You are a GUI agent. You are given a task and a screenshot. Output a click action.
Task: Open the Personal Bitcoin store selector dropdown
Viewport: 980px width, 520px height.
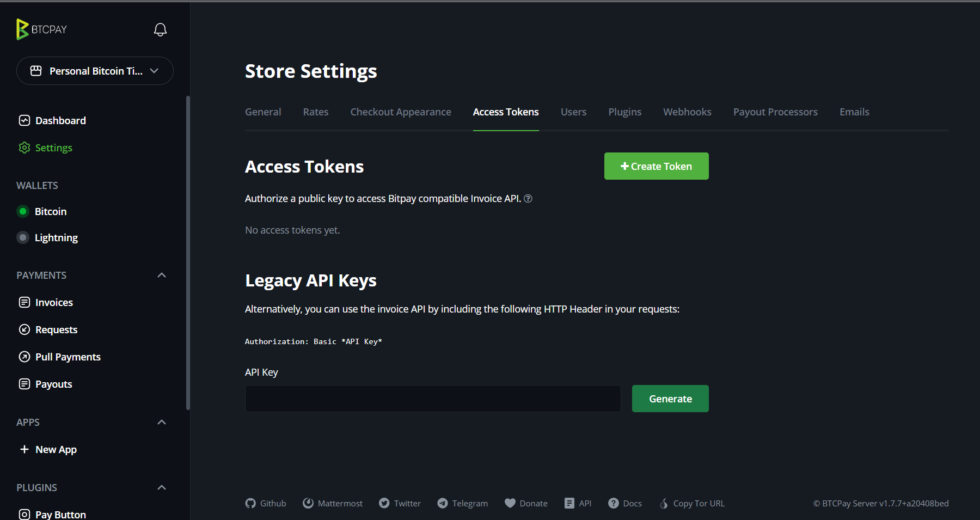[x=95, y=71]
